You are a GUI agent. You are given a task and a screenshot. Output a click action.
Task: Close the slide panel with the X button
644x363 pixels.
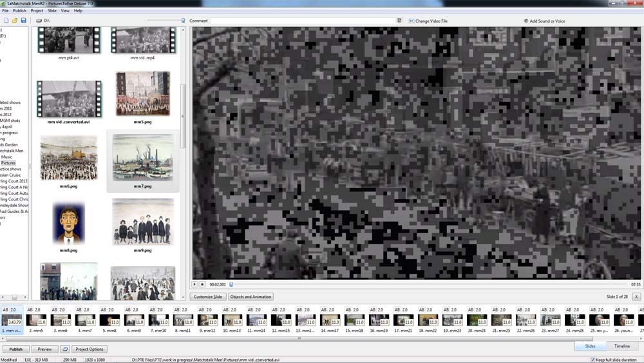(x=636, y=297)
